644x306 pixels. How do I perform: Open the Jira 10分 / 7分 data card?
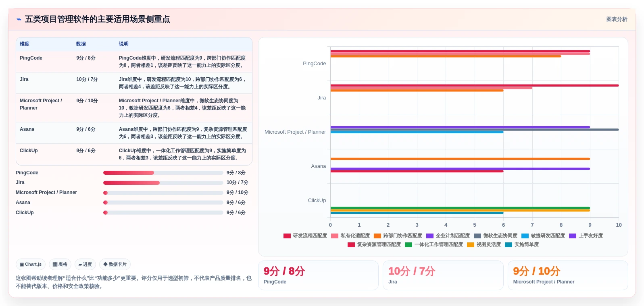pyautogui.click(x=443, y=275)
